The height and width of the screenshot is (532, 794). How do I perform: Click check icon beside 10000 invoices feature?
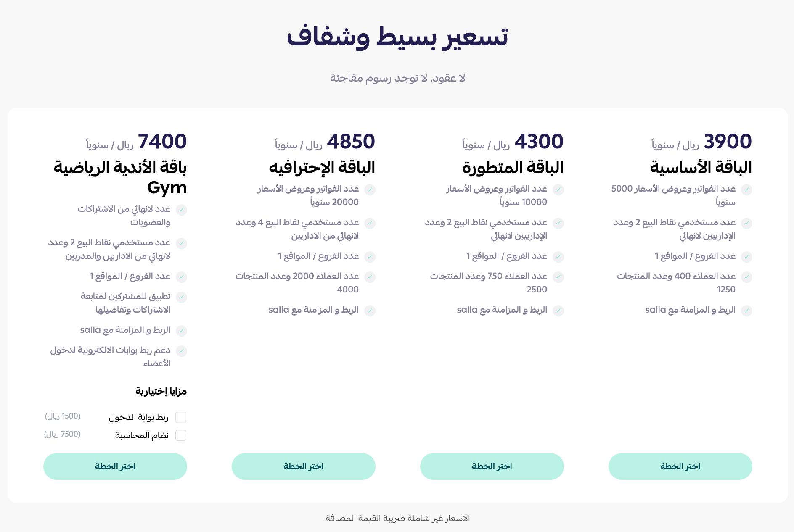click(x=558, y=190)
